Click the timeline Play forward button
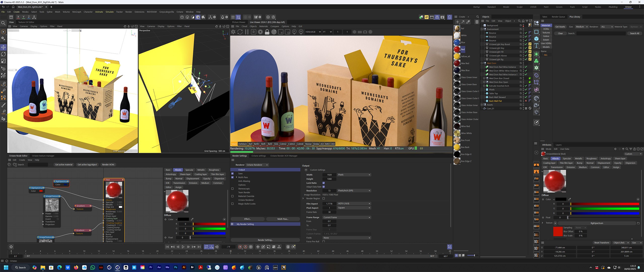644x272 pixels. 183,247
